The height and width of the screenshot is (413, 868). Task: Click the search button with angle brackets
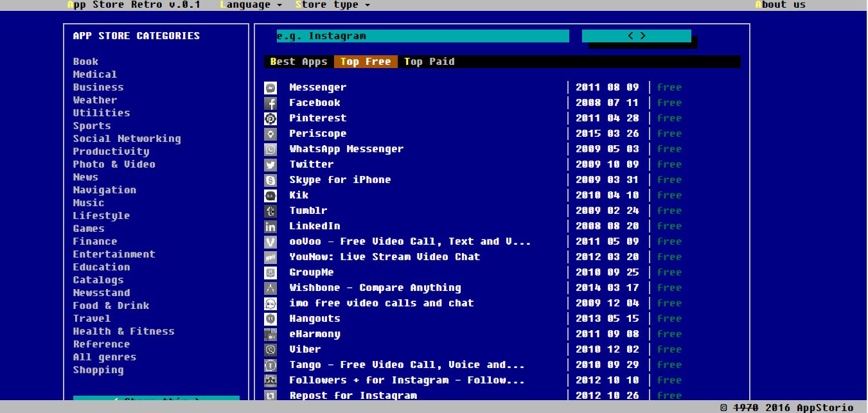pos(637,36)
